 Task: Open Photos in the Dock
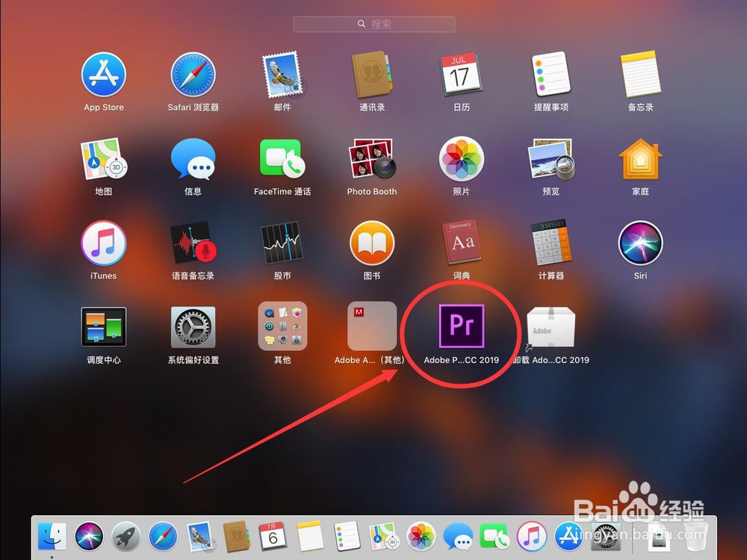point(421,536)
